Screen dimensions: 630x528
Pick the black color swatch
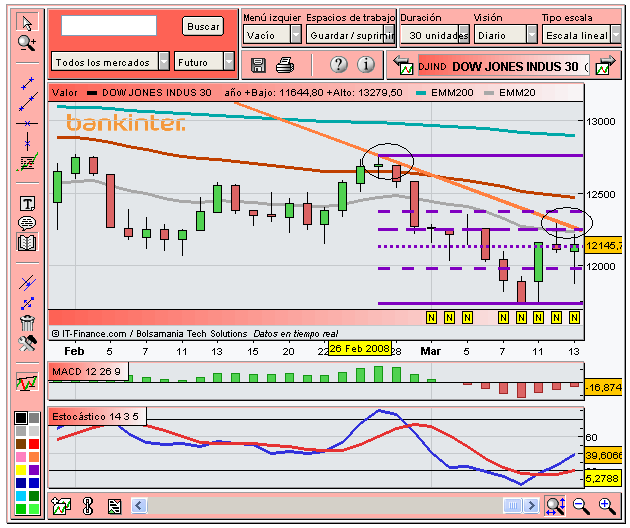click(21, 418)
